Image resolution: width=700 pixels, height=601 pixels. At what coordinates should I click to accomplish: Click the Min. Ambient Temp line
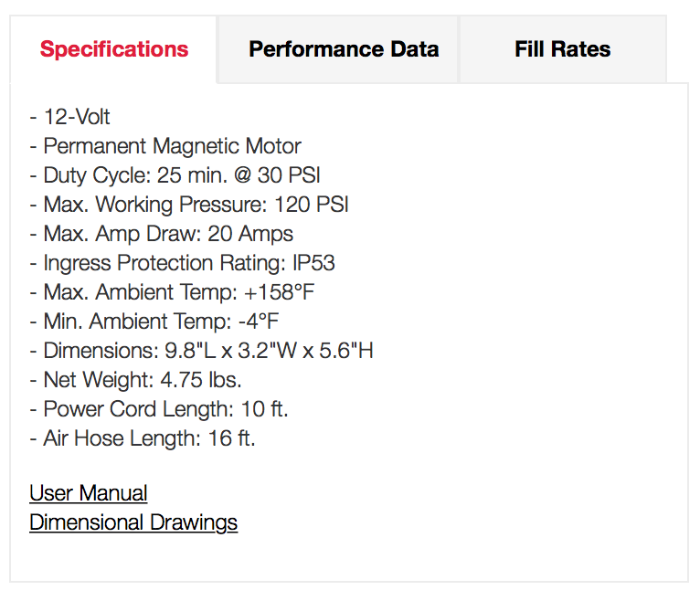(154, 322)
